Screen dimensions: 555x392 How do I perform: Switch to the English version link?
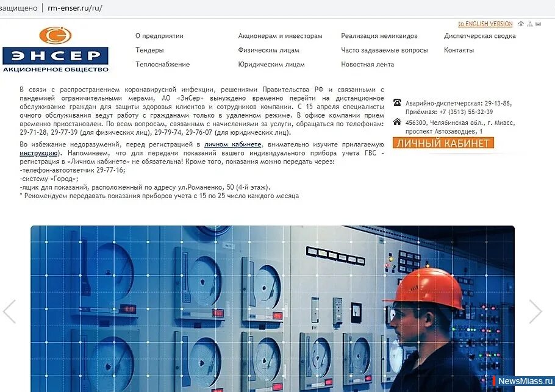(485, 24)
